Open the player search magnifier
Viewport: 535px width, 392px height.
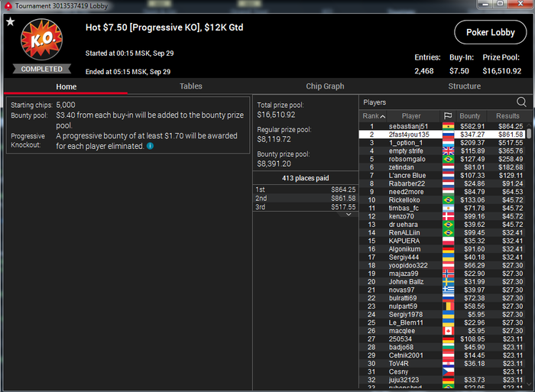[x=521, y=102]
